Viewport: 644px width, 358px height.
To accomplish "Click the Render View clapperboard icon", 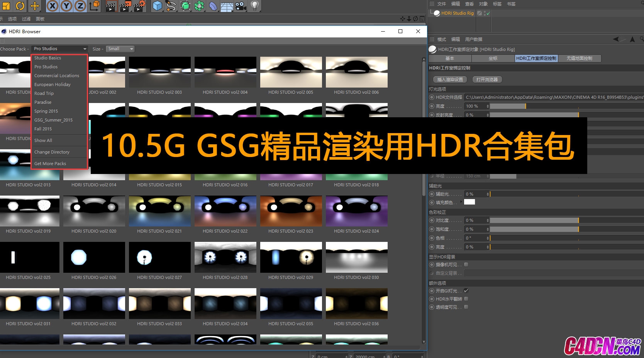I will (x=111, y=6).
